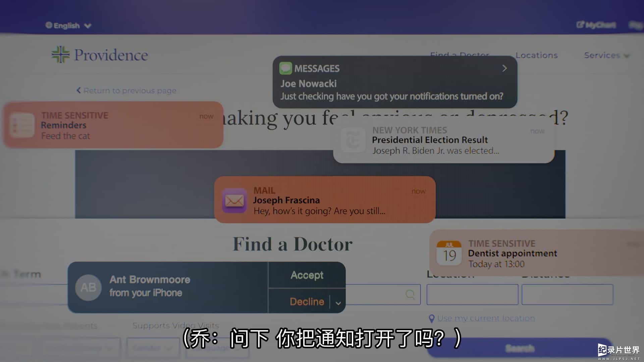The image size is (644, 362).
Task: Click the Providence cross logo icon
Action: 60,54
